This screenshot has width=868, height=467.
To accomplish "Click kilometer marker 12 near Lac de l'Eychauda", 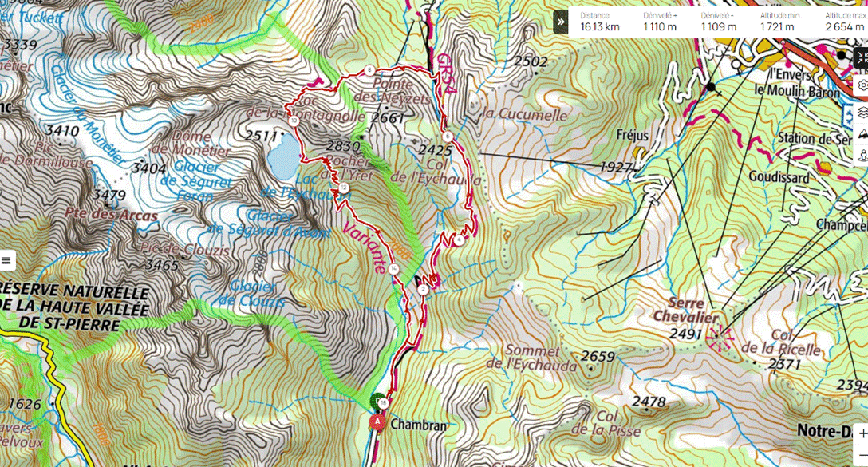I will coord(344,188).
